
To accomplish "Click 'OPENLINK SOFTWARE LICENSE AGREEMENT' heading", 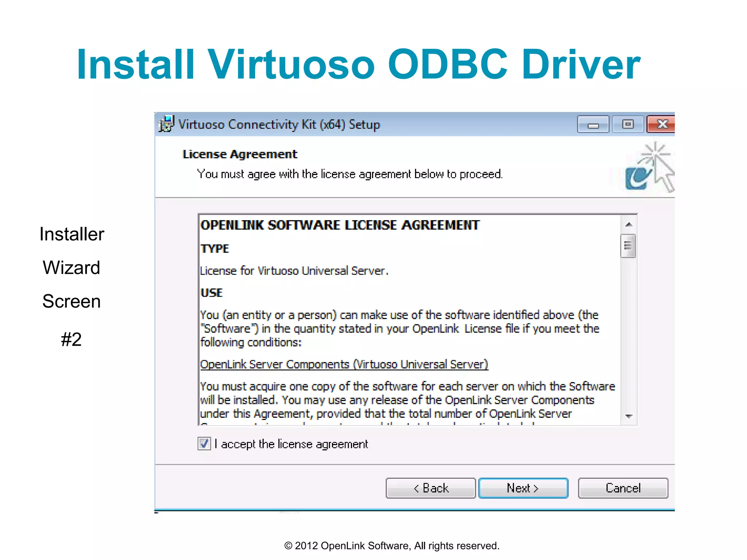I will click(x=340, y=225).
